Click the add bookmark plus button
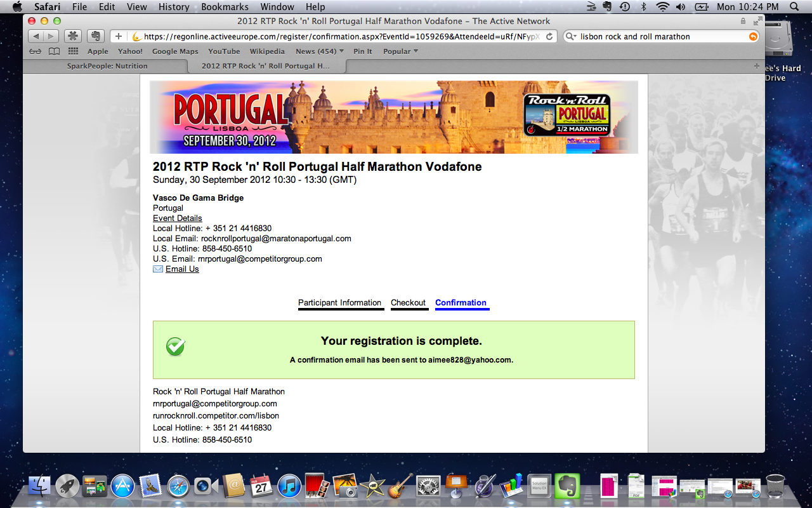 coord(118,36)
